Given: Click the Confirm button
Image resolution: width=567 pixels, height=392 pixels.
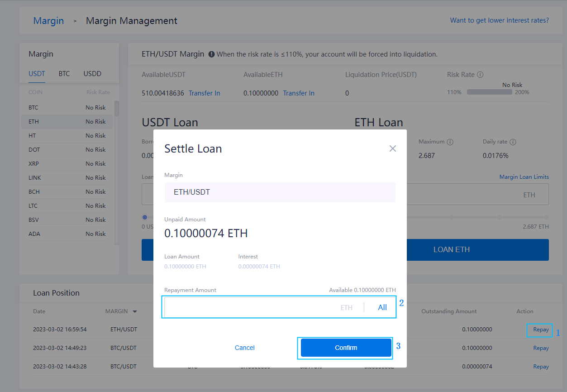Looking at the screenshot, I should [x=346, y=348].
